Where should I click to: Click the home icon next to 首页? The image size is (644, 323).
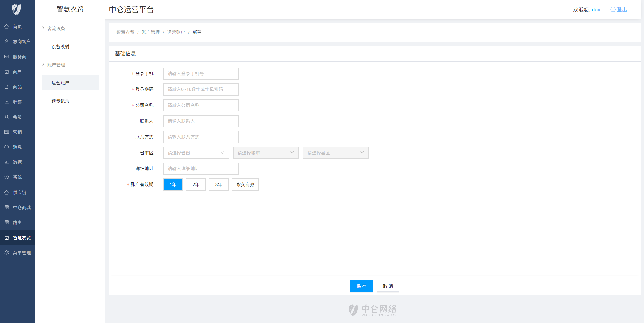(x=7, y=26)
